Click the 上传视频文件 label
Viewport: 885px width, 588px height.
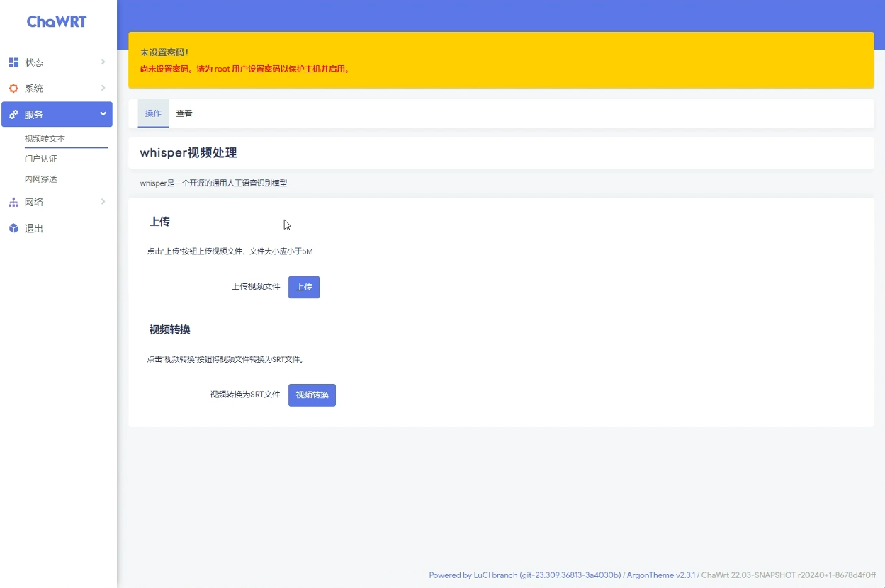[x=256, y=287]
